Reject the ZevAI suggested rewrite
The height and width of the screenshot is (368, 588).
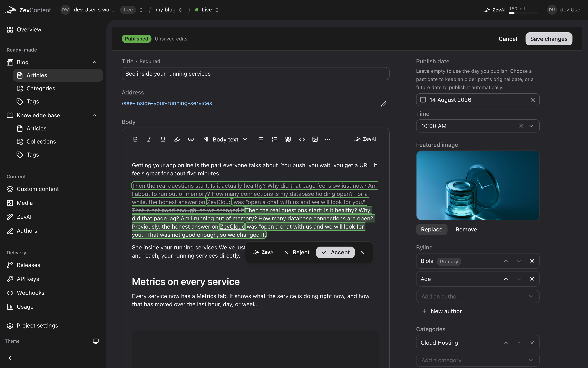pos(297,252)
